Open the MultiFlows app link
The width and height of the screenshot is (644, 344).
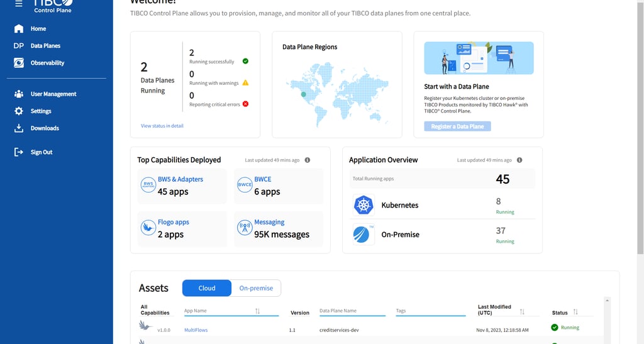pos(196,330)
